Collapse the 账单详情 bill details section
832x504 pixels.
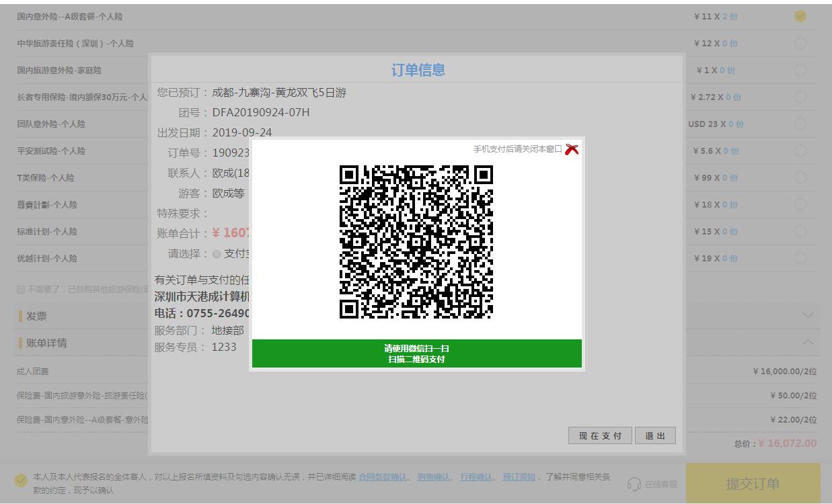808,342
